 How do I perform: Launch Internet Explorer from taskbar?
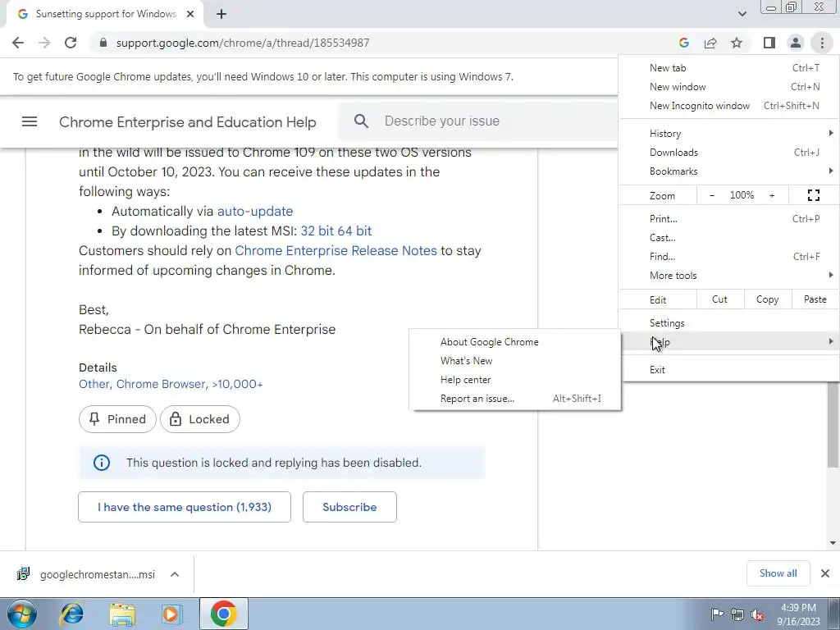pyautogui.click(x=72, y=614)
